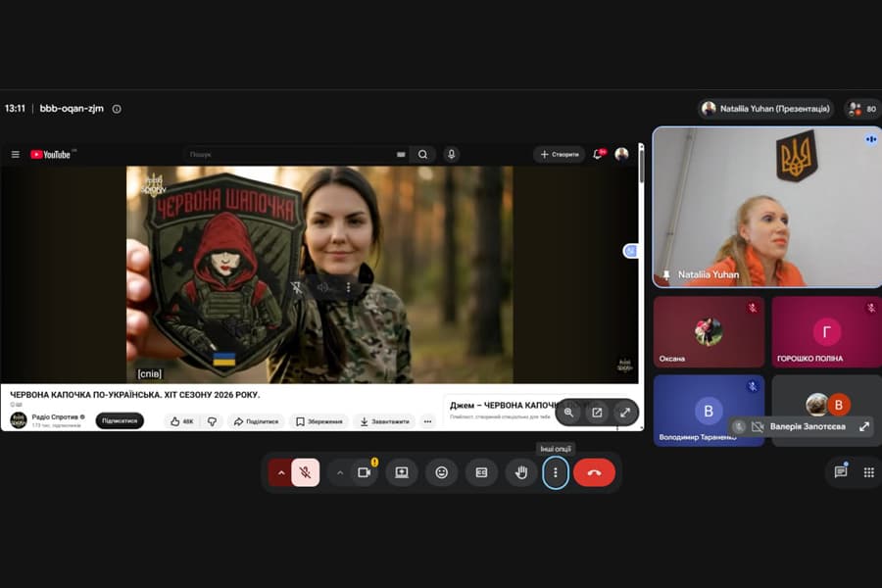Screen dimensions: 882x588
Task: Expand the Валерія Запотєєва tile
Action: [x=864, y=426]
